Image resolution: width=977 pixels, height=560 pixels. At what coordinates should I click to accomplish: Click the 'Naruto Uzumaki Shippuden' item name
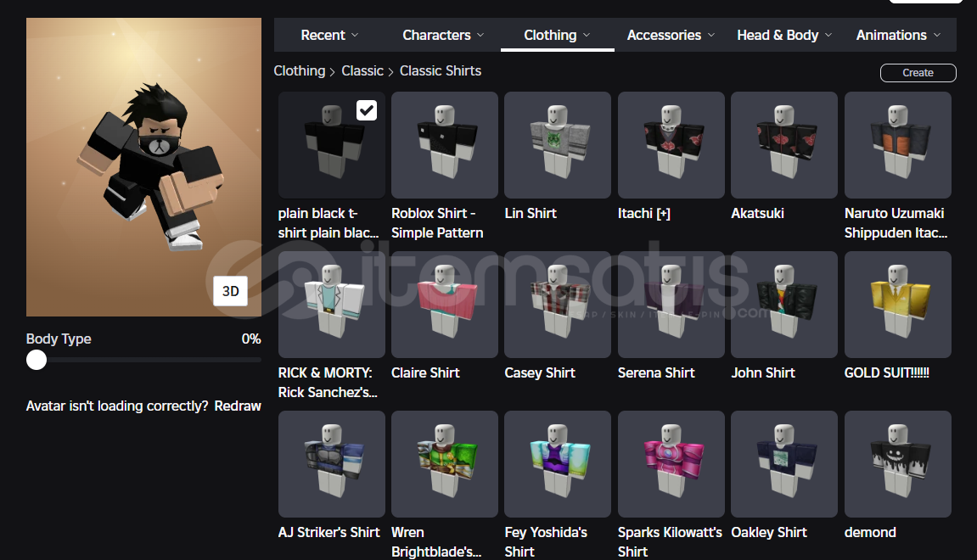tap(896, 223)
